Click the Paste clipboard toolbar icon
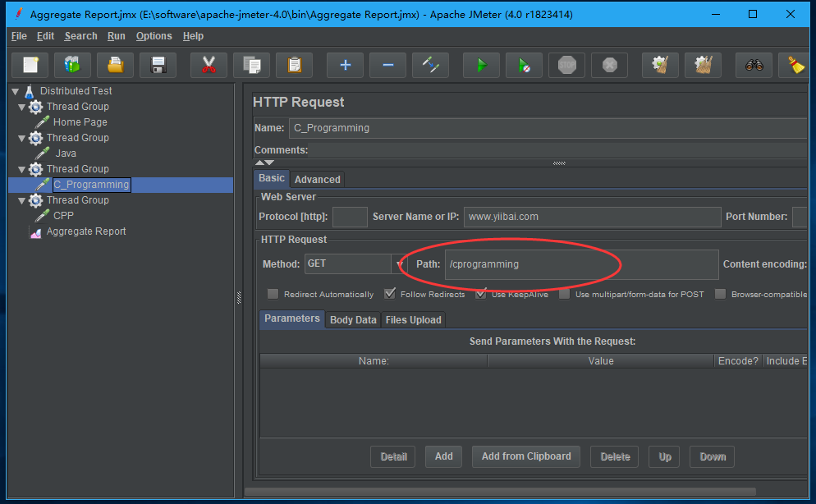 point(294,65)
